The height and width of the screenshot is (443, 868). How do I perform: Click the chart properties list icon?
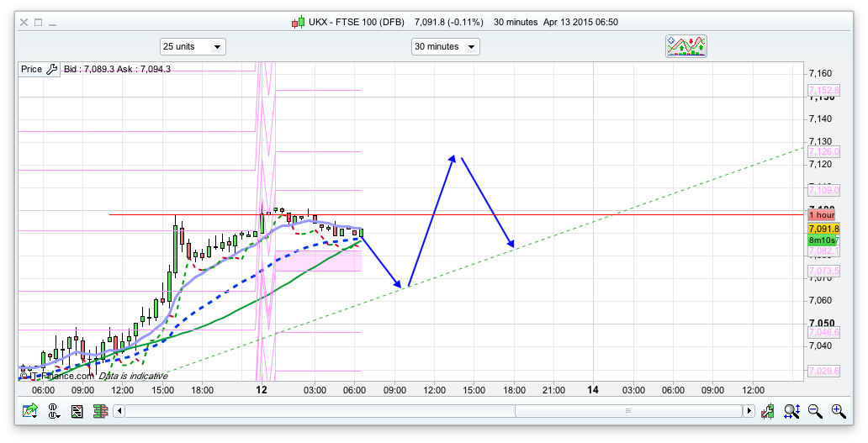pyautogui.click(x=77, y=411)
